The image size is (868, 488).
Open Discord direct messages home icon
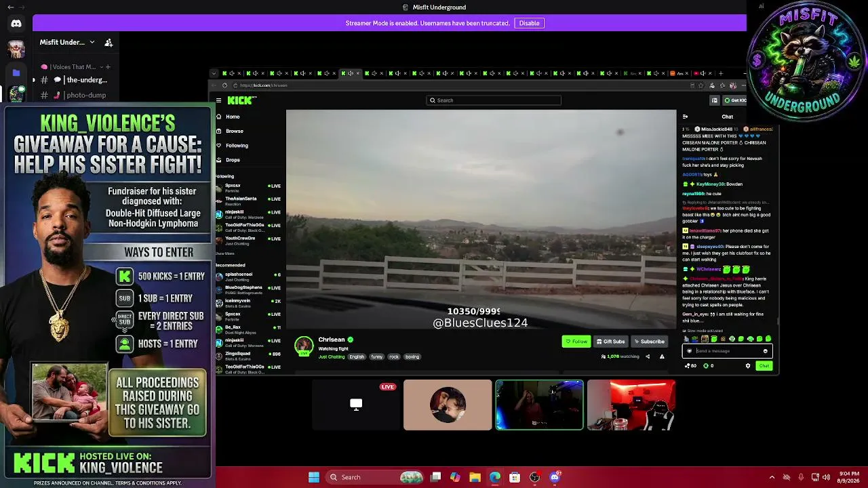16,23
